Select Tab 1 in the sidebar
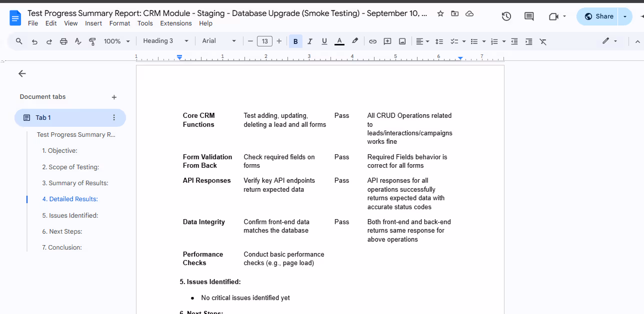644x314 pixels. pyautogui.click(x=70, y=118)
